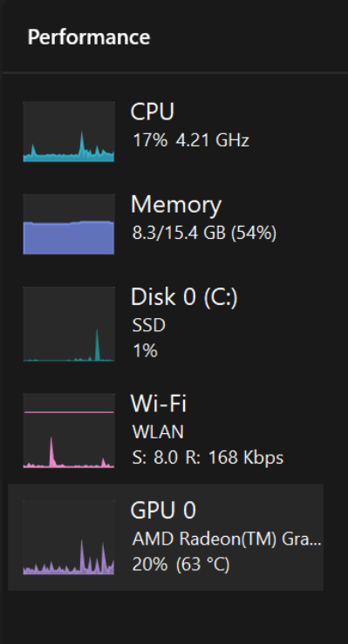
Task: Click the Disk 0 activity graph thumbnail
Action: tap(69, 323)
